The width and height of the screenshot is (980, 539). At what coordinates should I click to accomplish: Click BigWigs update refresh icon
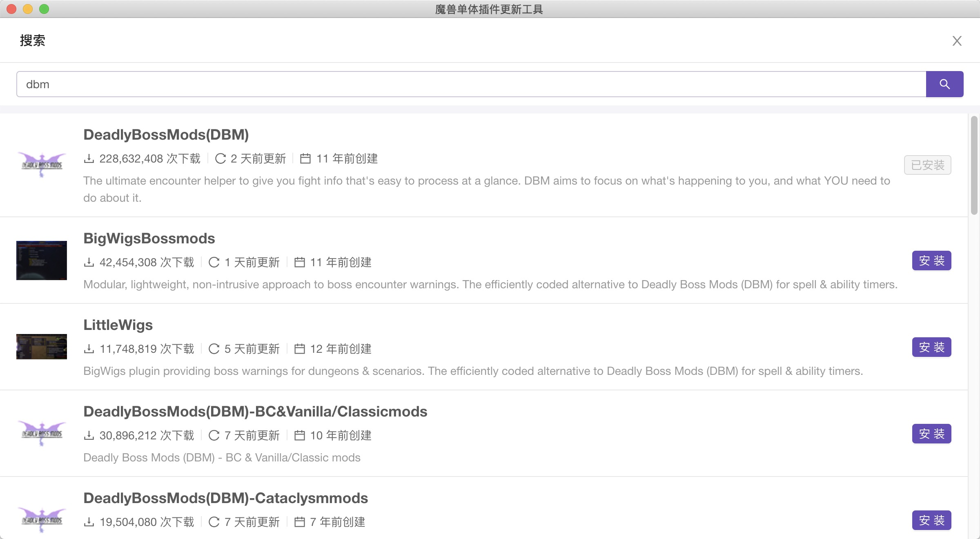click(x=214, y=262)
